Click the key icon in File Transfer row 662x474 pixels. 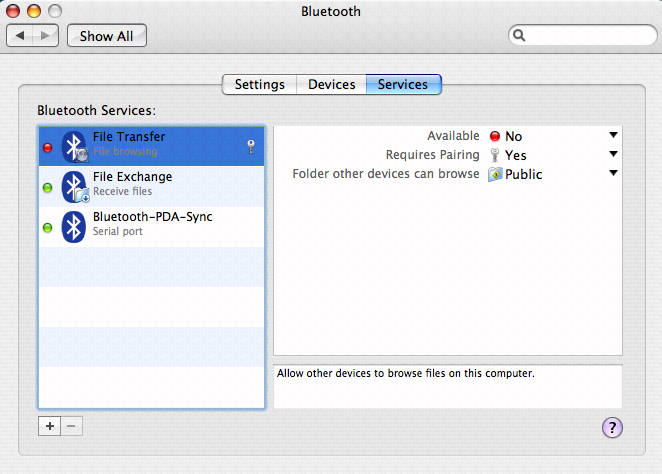click(x=251, y=146)
